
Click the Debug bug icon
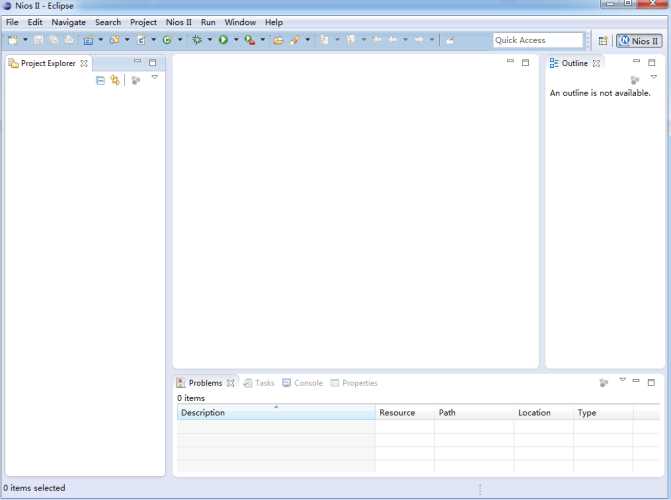[197, 40]
